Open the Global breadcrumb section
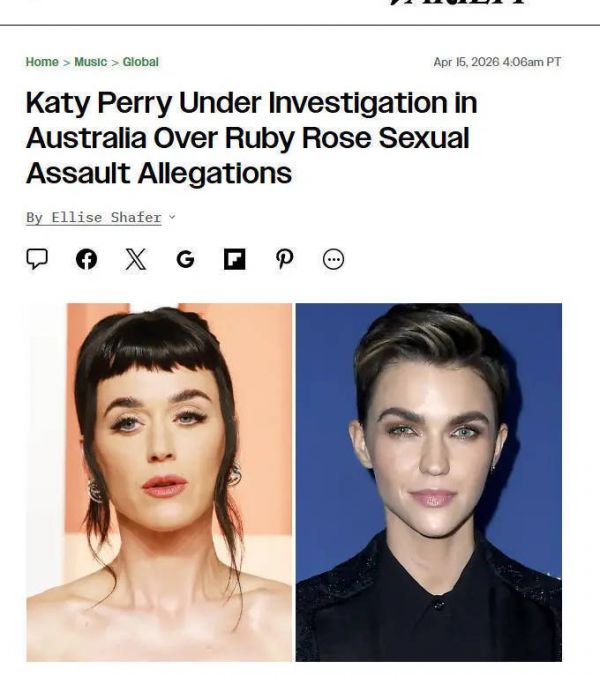Image resolution: width=600 pixels, height=676 pixels. click(x=141, y=62)
